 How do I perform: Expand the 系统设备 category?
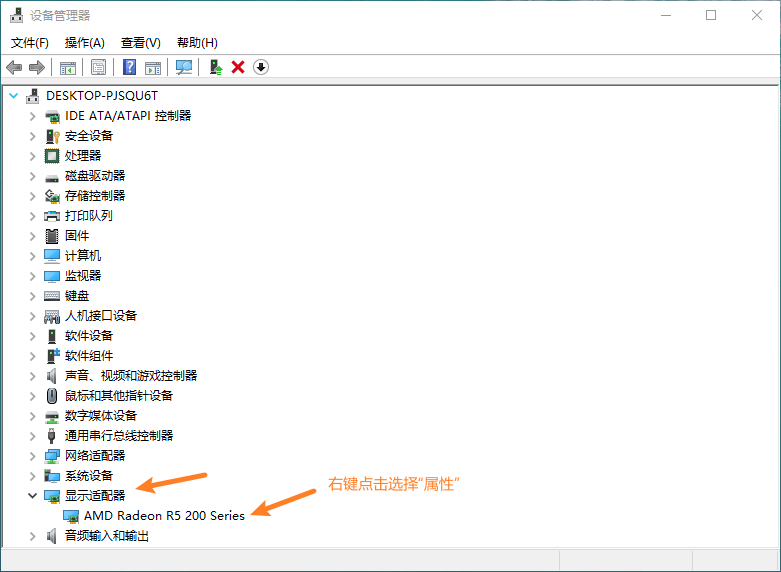[33, 476]
